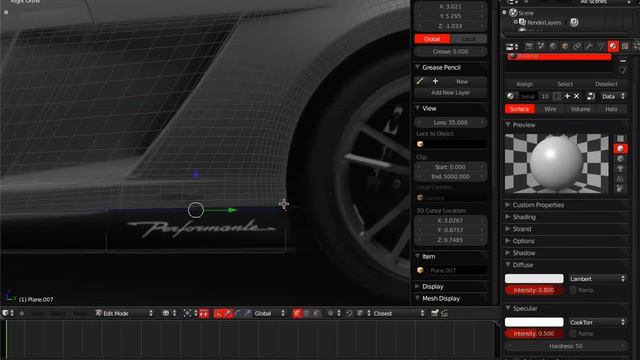Switch material type to Wire
This screenshot has width=640, height=360.
(550, 109)
